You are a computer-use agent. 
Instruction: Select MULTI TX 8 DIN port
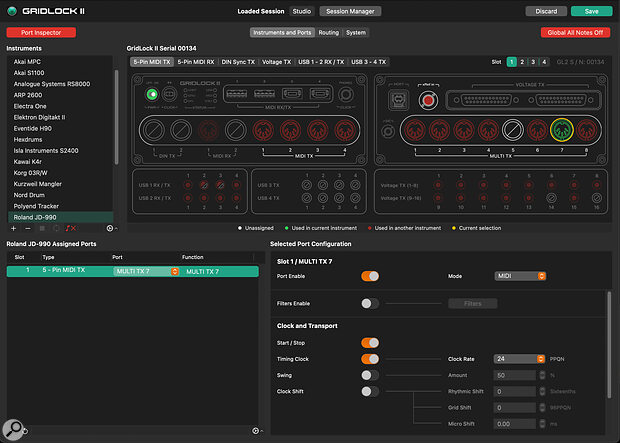pos(586,130)
